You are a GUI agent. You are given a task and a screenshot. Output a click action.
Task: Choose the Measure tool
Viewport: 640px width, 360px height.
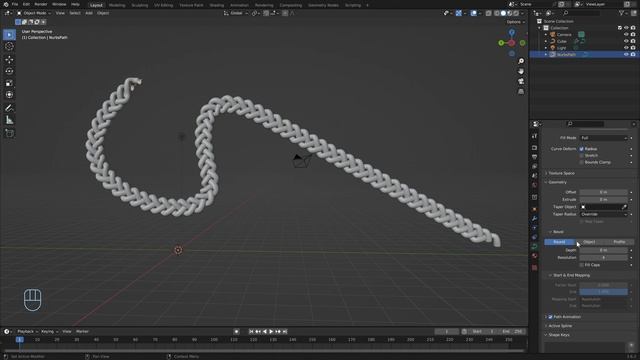click(9, 120)
